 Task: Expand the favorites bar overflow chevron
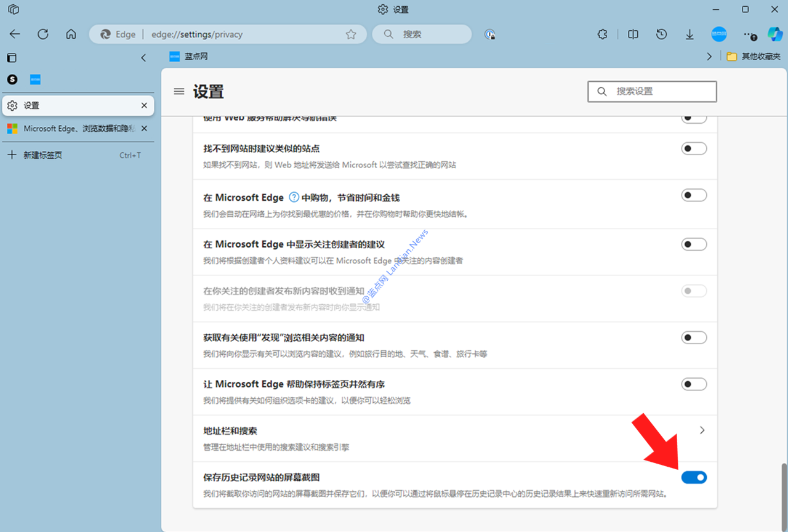709,57
